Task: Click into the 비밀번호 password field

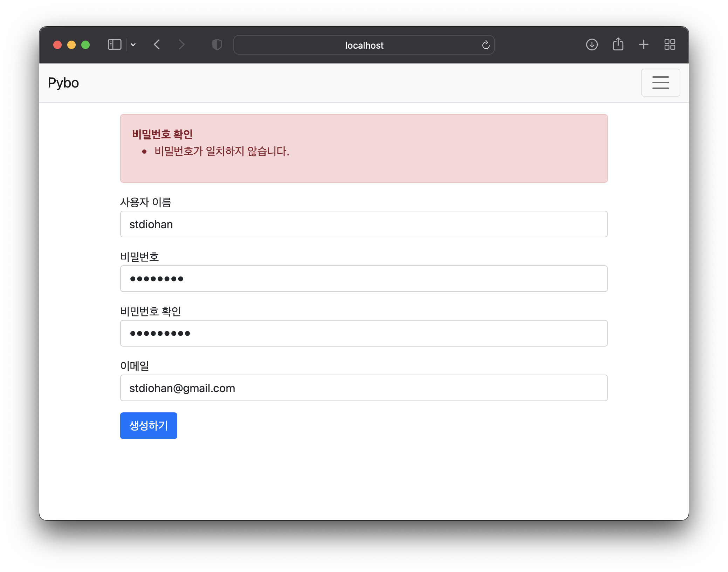Action: [x=364, y=279]
